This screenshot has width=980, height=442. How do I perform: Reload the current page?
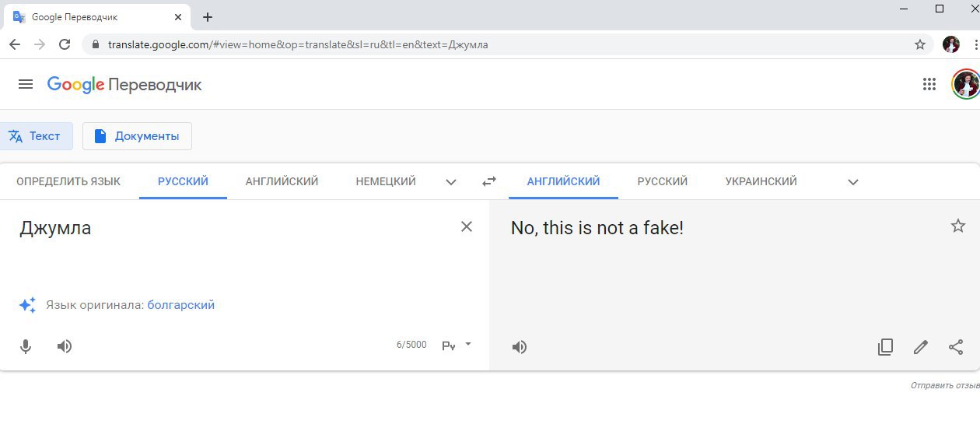[65, 44]
